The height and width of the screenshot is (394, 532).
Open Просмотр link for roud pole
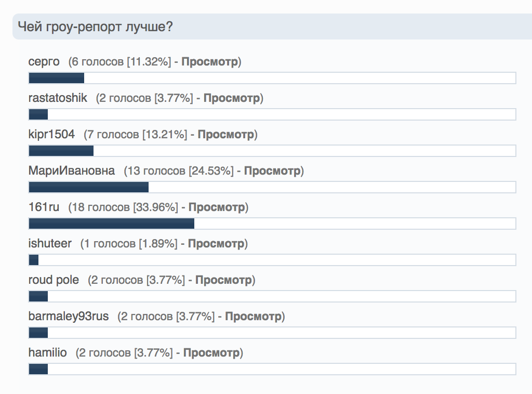click(x=223, y=280)
